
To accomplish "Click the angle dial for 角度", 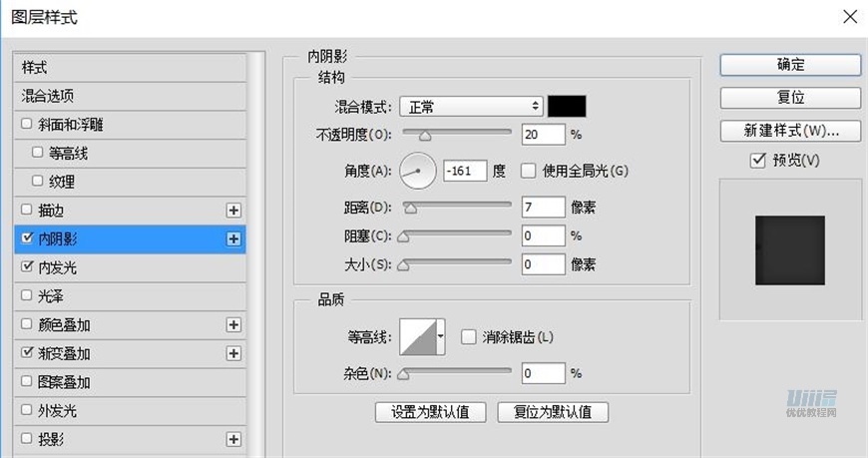I will (418, 171).
